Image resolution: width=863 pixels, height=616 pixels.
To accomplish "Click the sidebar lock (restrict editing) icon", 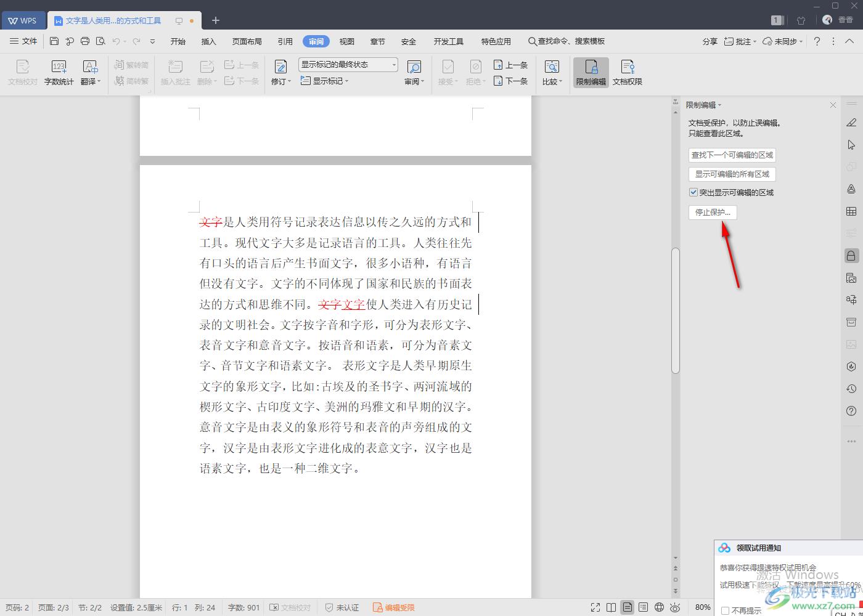I will point(851,256).
